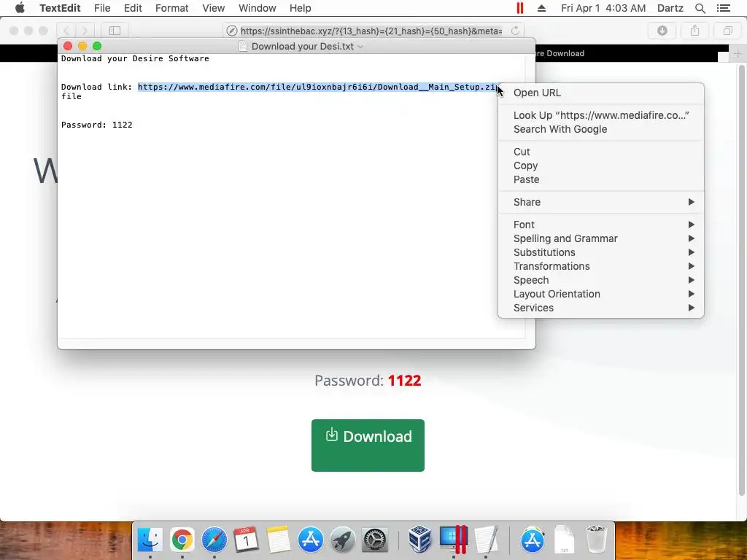
Task: Expand the Substitutions submenu
Action: point(601,252)
